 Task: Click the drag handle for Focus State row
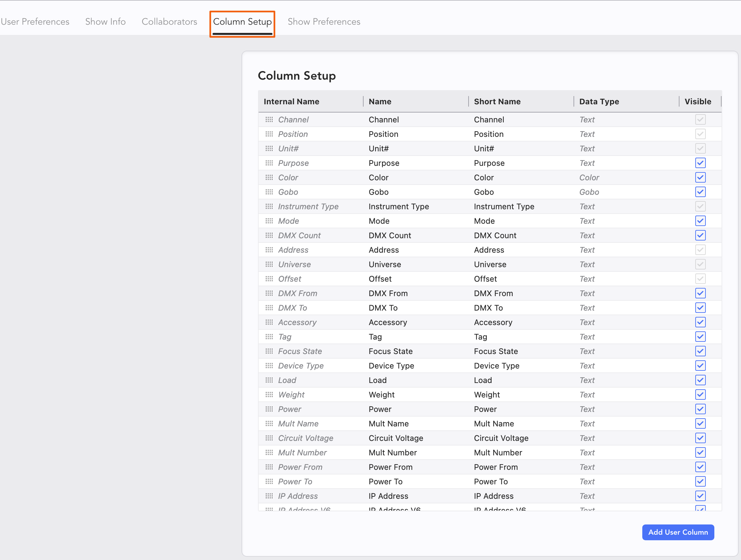click(269, 351)
